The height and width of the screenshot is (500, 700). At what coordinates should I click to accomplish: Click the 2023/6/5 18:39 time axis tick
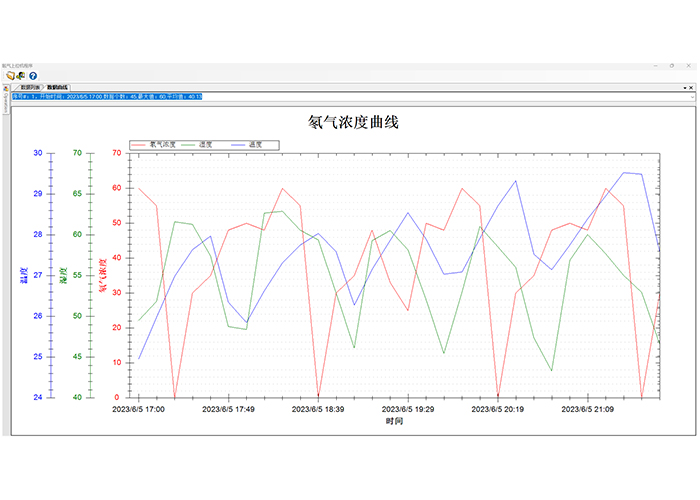click(319, 409)
